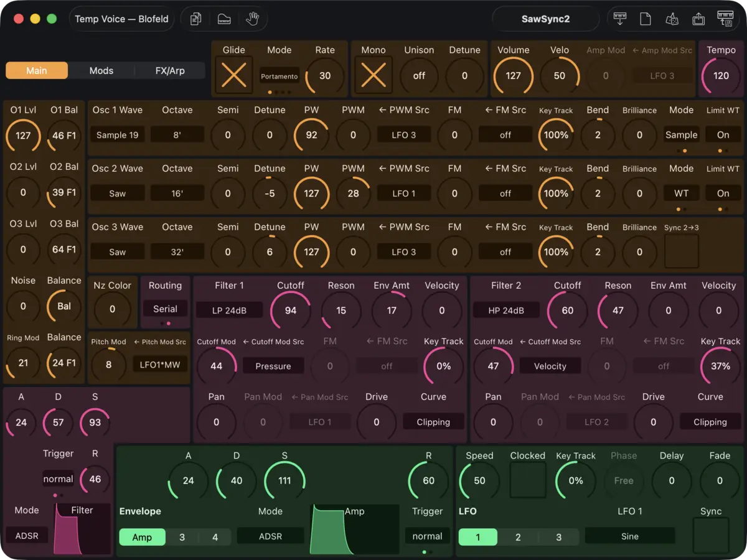747x560 pixels.
Task: Select LFO 3 tab
Action: point(558,537)
